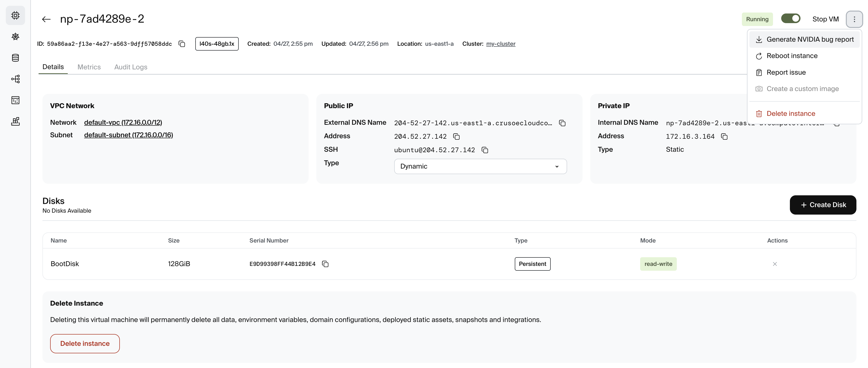Image resolution: width=868 pixels, height=368 pixels.
Task: Click the BootDisk name cell
Action: click(65, 264)
